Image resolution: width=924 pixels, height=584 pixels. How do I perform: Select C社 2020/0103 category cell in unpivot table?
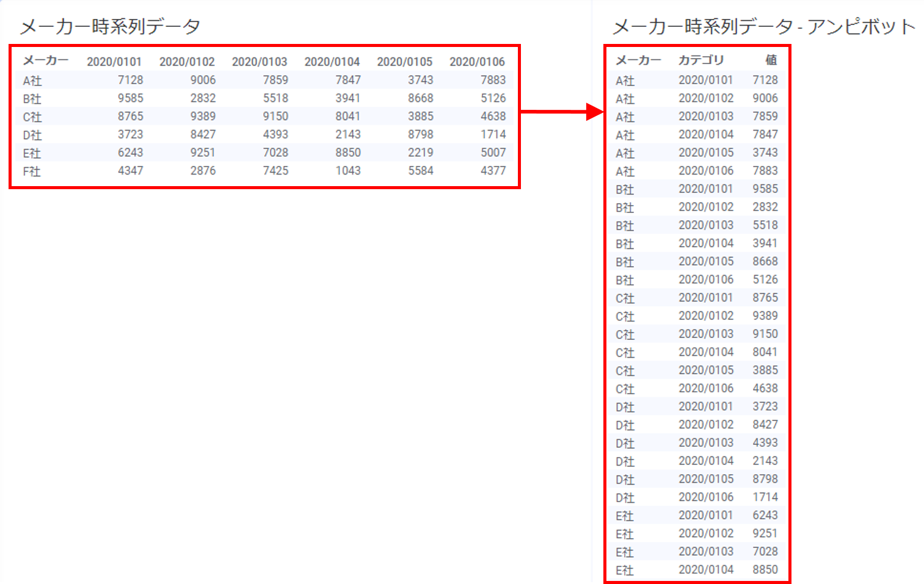pyautogui.click(x=705, y=334)
